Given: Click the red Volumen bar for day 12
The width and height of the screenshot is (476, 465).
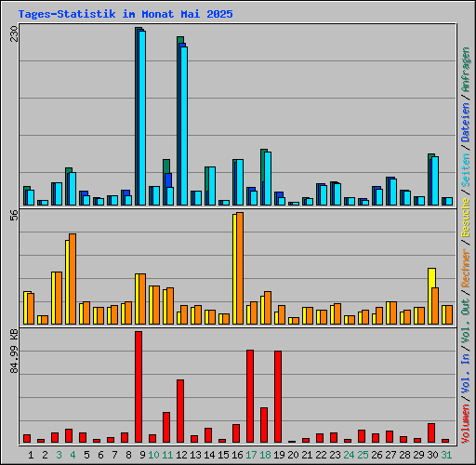Looking at the screenshot, I should click(x=180, y=411).
